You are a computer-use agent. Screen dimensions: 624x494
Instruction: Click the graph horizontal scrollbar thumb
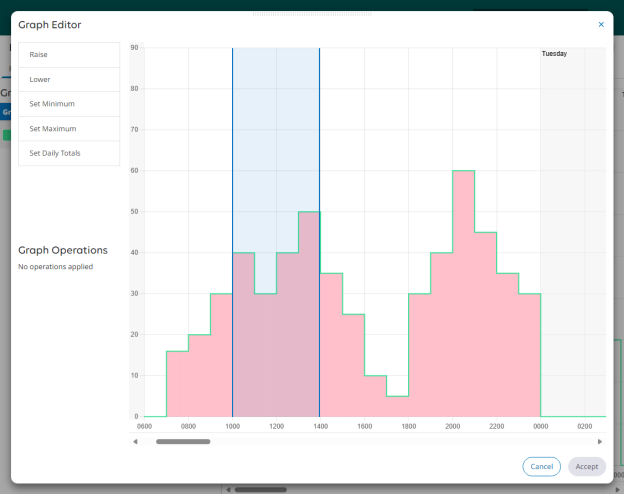click(x=183, y=441)
